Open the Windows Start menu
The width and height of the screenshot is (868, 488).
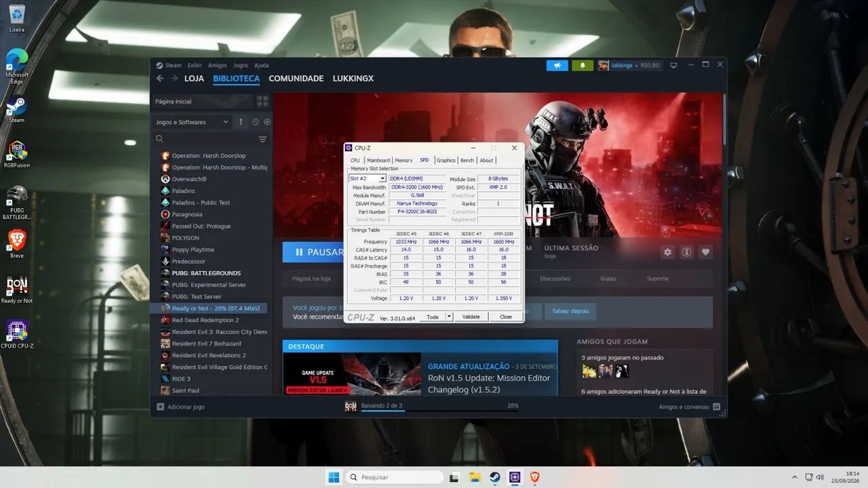point(334,477)
